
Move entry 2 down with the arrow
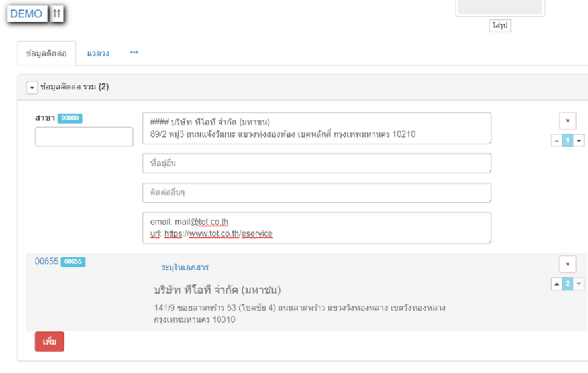tap(579, 284)
